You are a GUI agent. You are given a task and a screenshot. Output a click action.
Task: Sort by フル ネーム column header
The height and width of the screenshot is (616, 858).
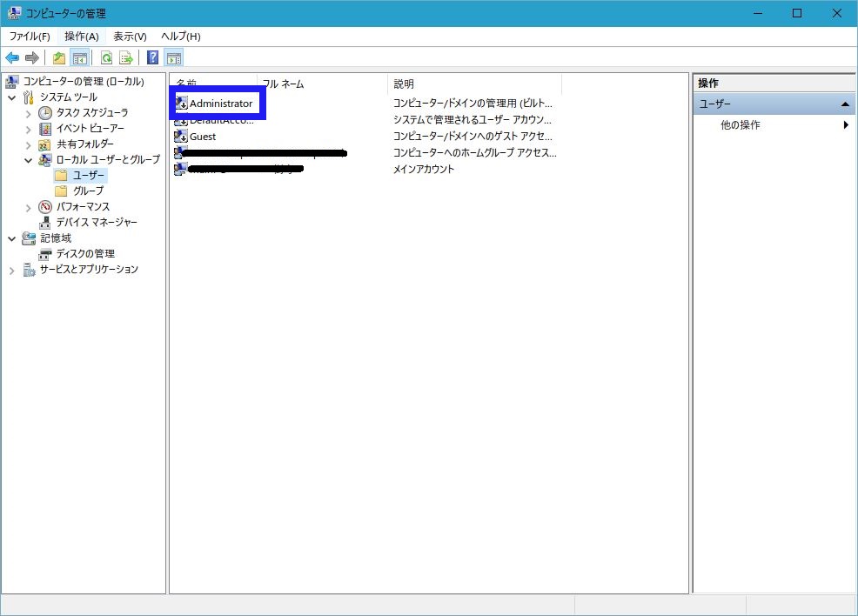[x=322, y=84]
